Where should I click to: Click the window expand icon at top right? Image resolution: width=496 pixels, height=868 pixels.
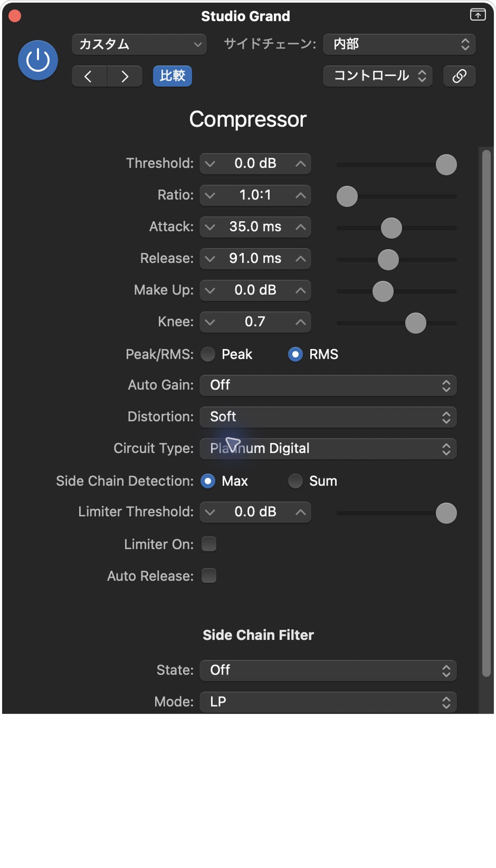point(478,14)
